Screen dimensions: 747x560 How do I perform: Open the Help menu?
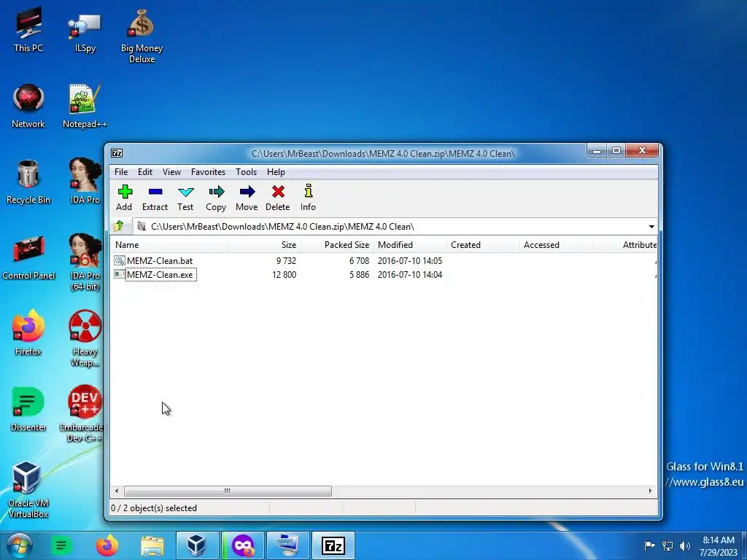pyautogui.click(x=276, y=172)
